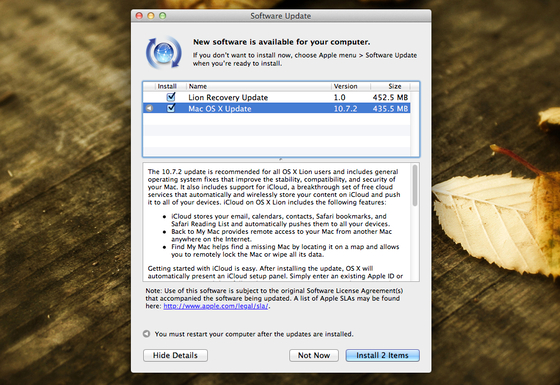This screenshot has width=560, height=385.
Task: Click the Software Update globe icon
Action: (164, 52)
